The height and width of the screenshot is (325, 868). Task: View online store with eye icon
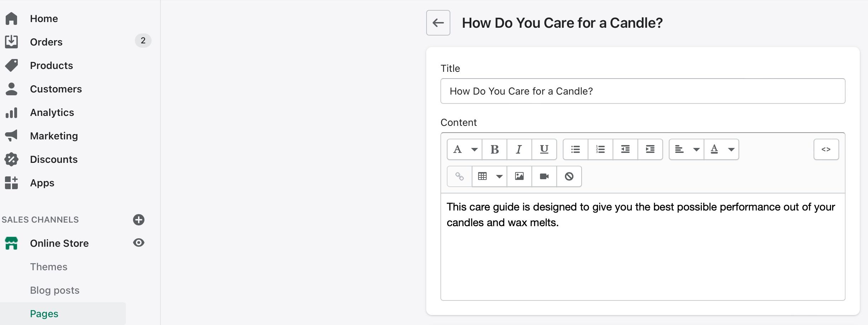click(138, 243)
